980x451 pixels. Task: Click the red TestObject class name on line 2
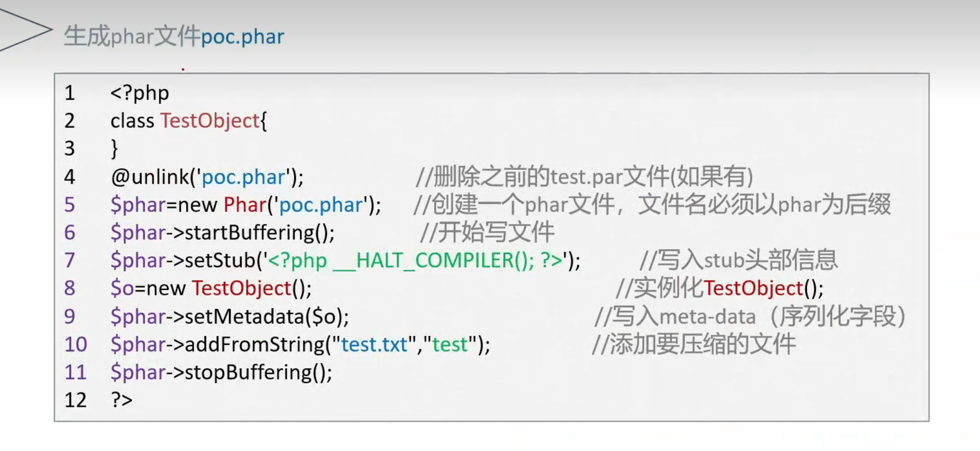[x=210, y=121]
